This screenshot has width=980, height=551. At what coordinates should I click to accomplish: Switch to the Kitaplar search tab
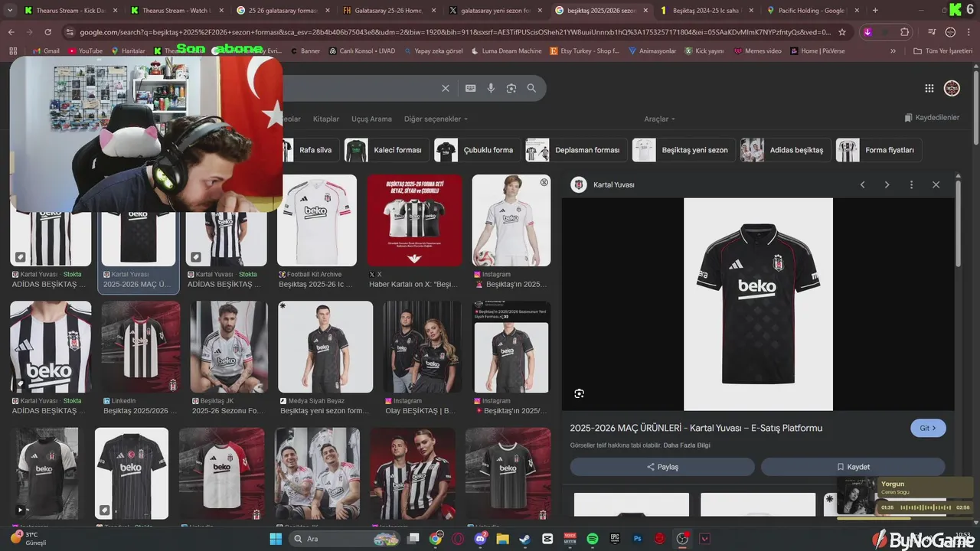(326, 119)
